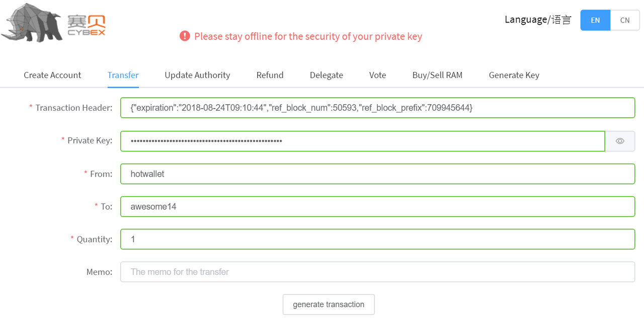This screenshot has width=644, height=319.
Task: Select the Transfer tab
Action: coord(123,75)
